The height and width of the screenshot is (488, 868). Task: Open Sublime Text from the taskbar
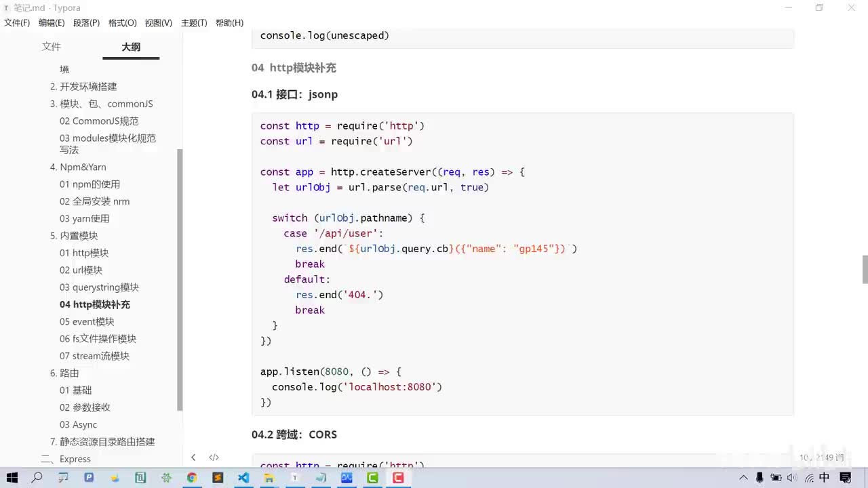218,478
